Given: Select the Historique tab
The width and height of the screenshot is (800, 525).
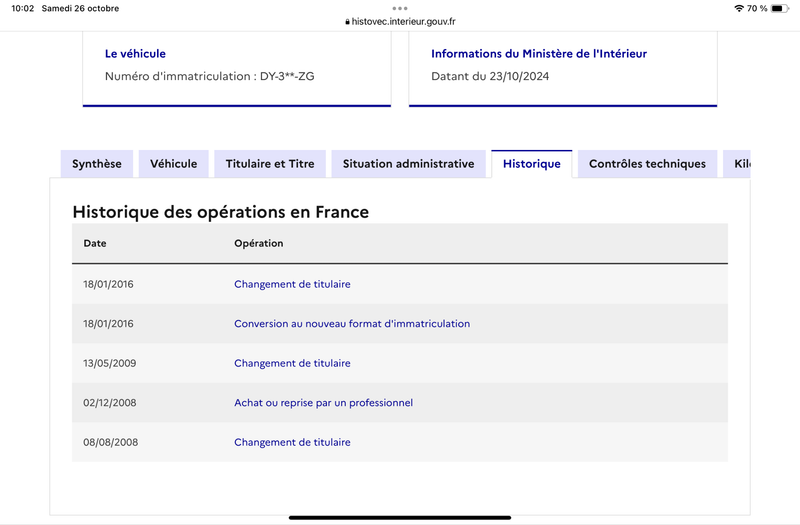Looking at the screenshot, I should pyautogui.click(x=532, y=164).
